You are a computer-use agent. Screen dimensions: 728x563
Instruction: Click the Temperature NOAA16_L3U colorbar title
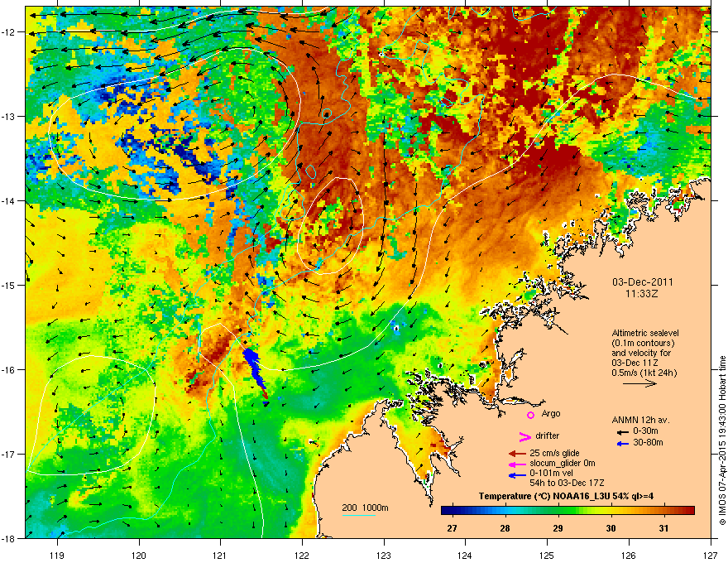(x=567, y=497)
